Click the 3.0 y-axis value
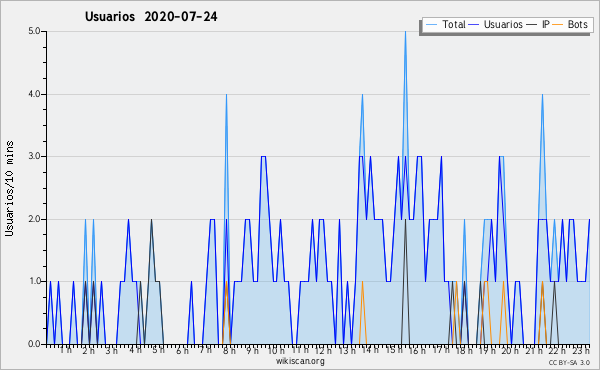 point(34,156)
